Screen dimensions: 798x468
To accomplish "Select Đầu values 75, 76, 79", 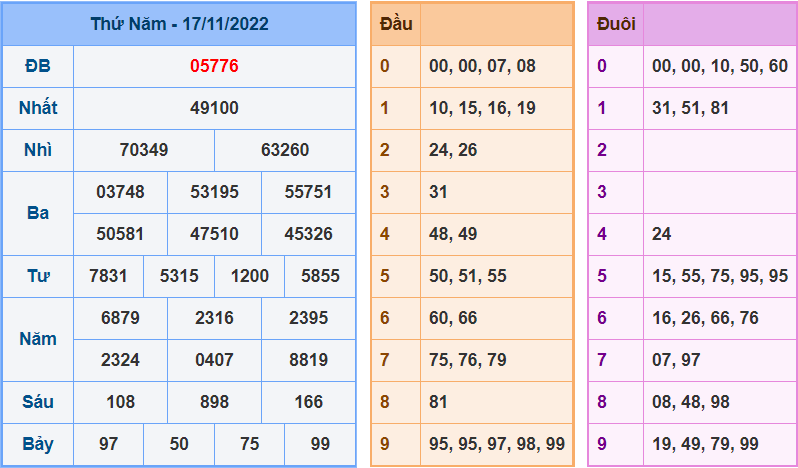I will (468, 360).
